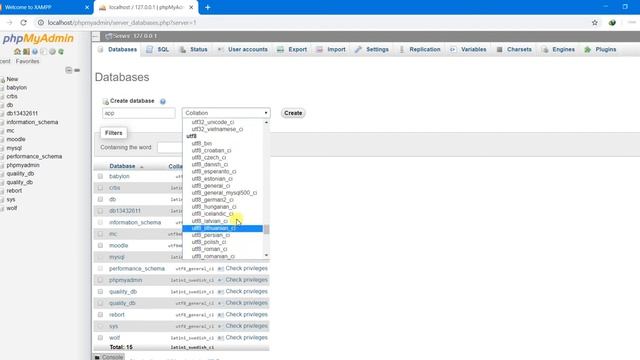Select utf8_polish_ci collation option
The height and width of the screenshot is (360, 640).
coord(209,242)
